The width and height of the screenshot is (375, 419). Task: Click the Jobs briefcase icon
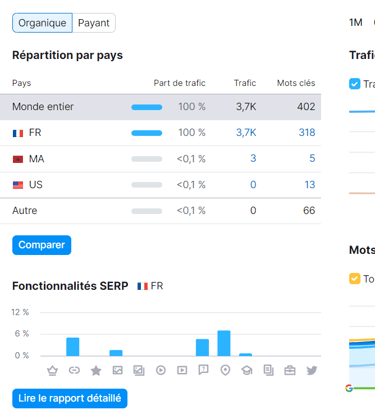click(x=290, y=370)
